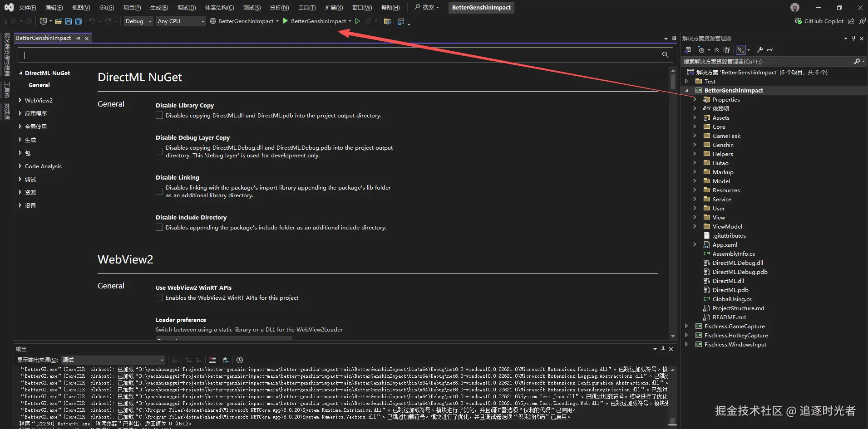This screenshot has width=868, height=429.
Task: Clear all output with the red-X list icon
Action: (212, 360)
